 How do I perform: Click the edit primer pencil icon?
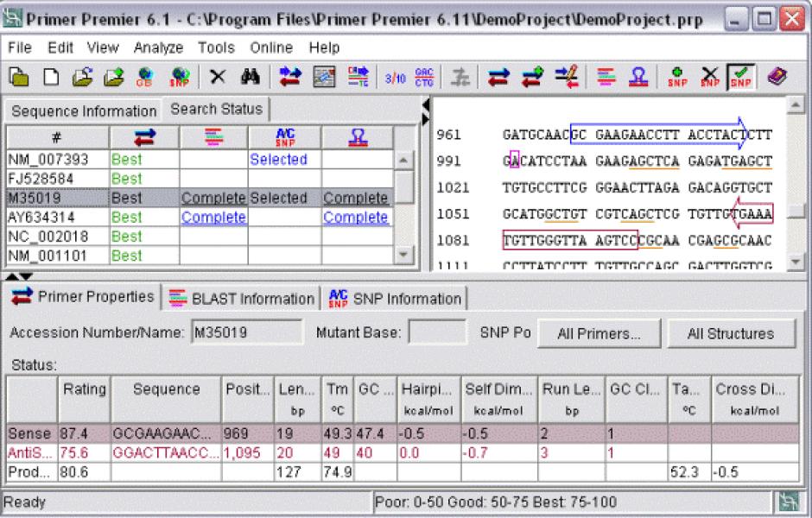click(567, 77)
